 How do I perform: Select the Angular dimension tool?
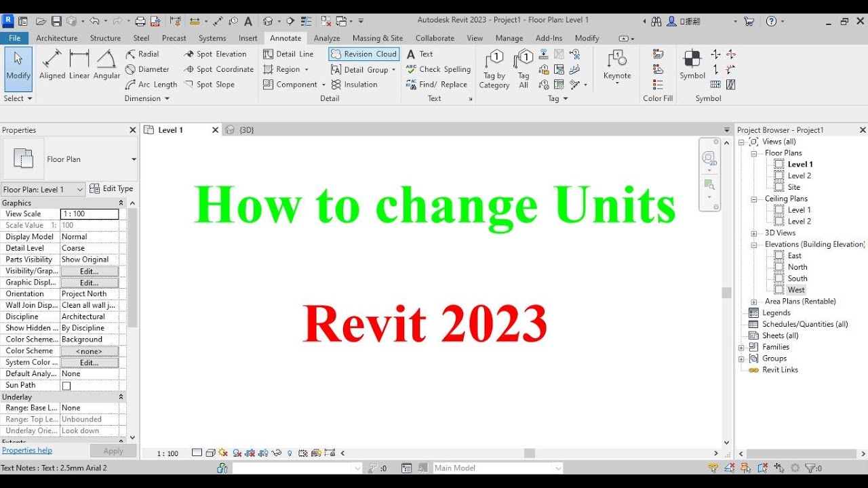pos(106,65)
